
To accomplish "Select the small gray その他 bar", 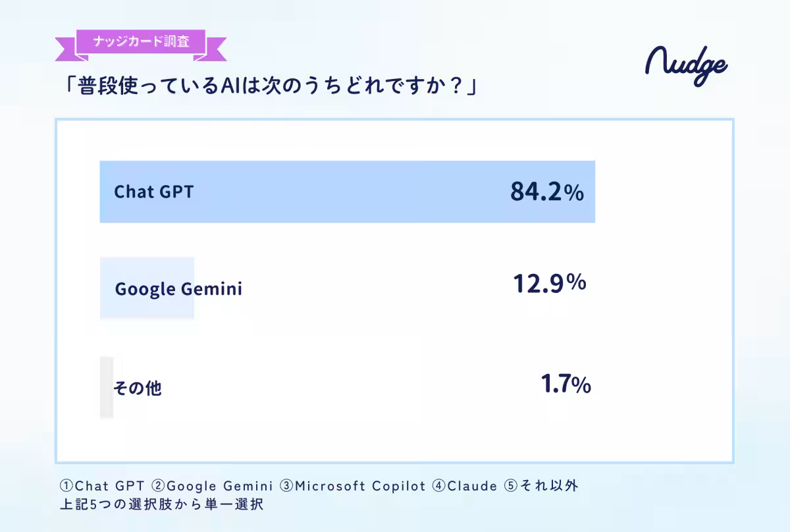I will [x=106, y=387].
